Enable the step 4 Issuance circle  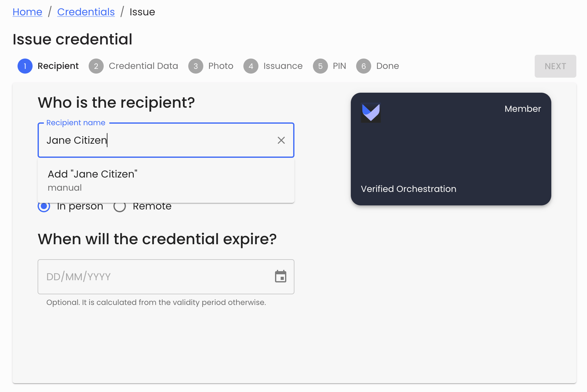coord(251,66)
